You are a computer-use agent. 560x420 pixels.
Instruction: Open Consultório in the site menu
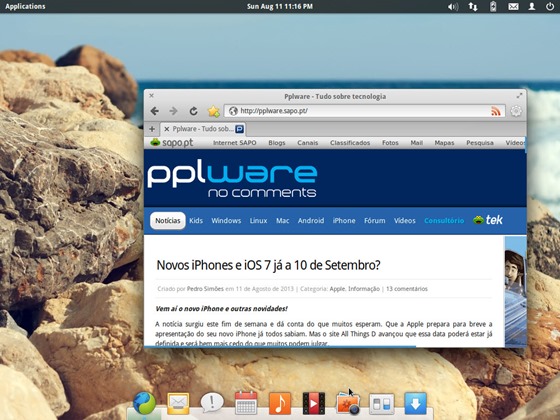tap(444, 221)
